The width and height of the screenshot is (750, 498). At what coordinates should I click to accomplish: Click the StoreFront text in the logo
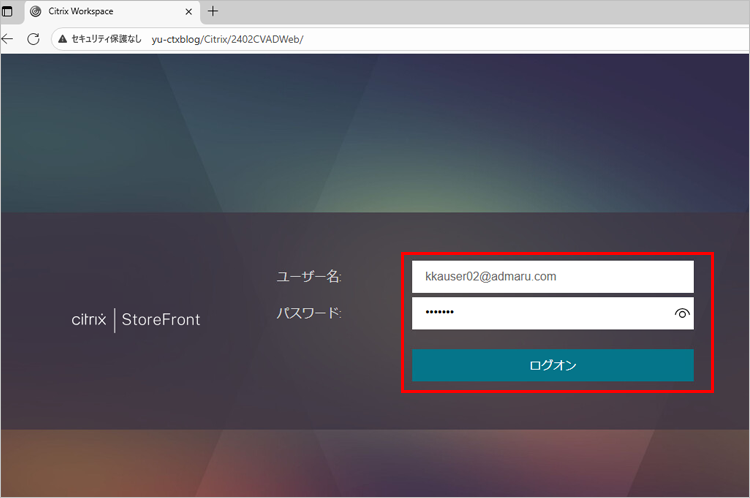161,320
